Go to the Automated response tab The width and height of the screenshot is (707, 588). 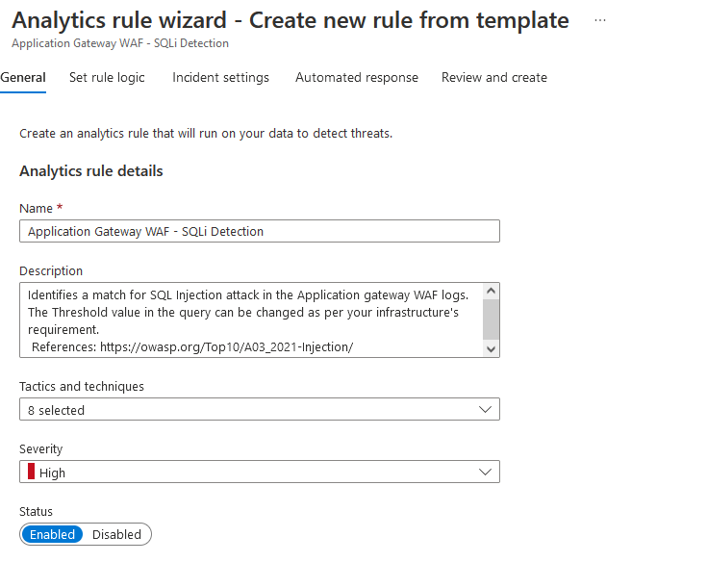(356, 78)
